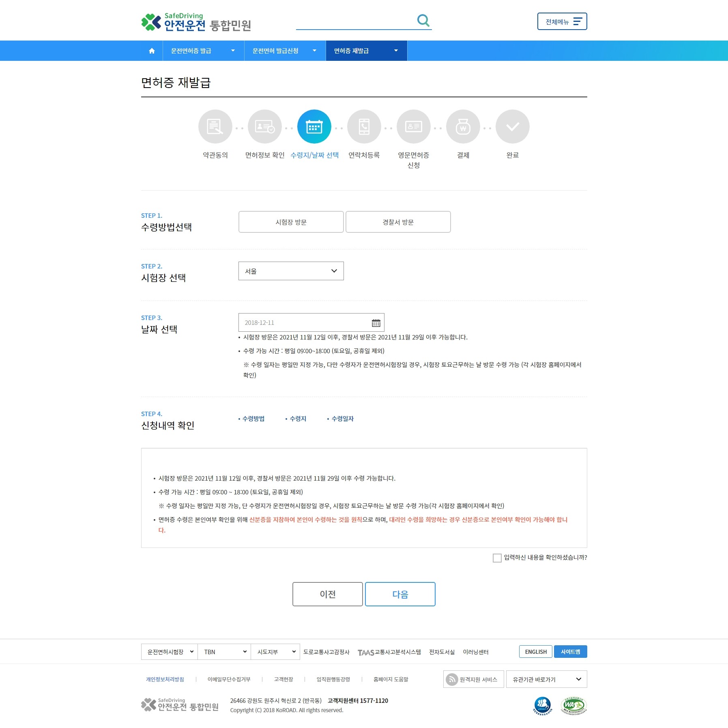Open 임직원행동강령 link
This screenshot has height=728, width=728.
pos(333,679)
